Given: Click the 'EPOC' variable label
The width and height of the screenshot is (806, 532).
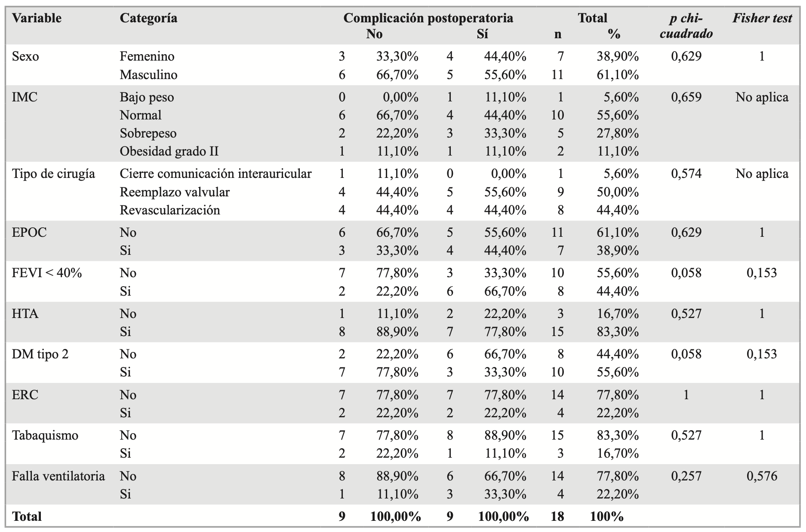Looking at the screenshot, I should click(x=29, y=232).
